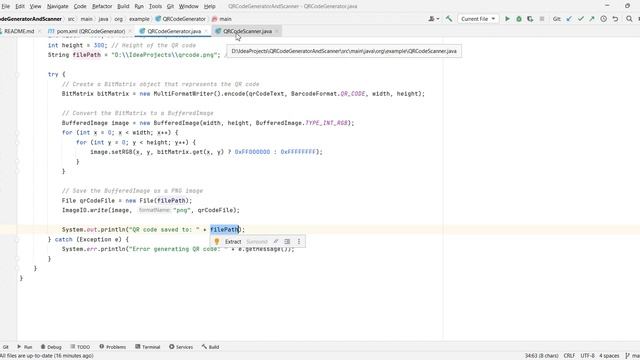Show Git history clock icon
This screenshot has width=640, height=360.
(603, 19)
